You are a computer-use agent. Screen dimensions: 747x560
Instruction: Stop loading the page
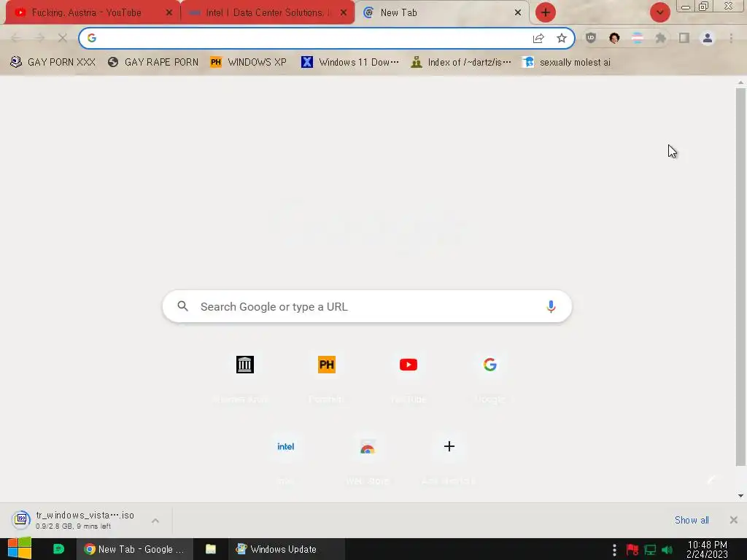pyautogui.click(x=63, y=38)
